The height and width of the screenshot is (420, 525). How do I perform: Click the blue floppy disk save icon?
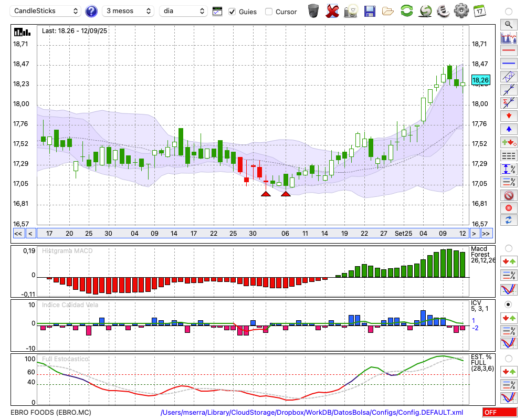point(370,12)
